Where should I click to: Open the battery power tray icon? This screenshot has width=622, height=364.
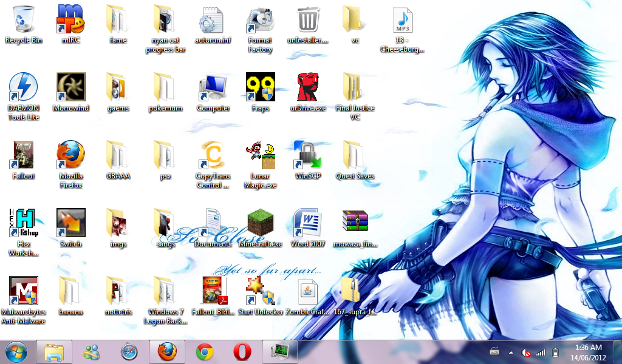[555, 352]
